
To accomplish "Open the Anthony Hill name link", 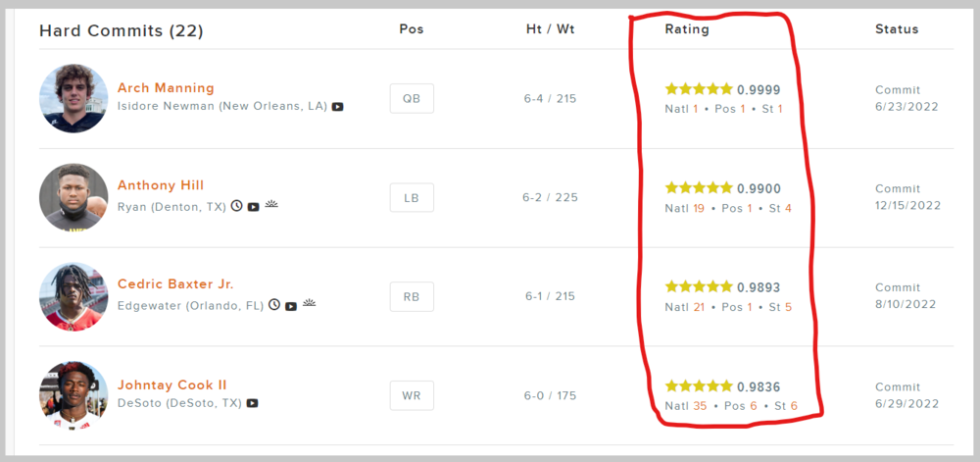I will click(x=161, y=185).
